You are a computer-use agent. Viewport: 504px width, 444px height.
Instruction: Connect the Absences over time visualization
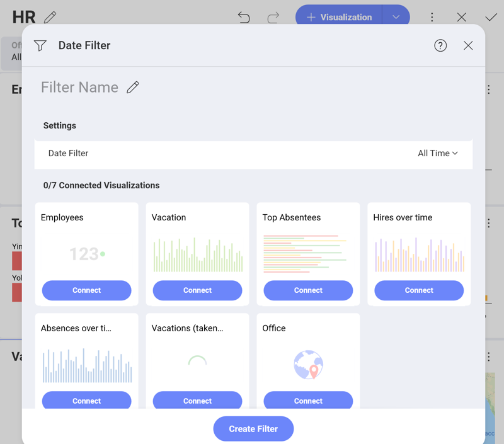tap(86, 401)
